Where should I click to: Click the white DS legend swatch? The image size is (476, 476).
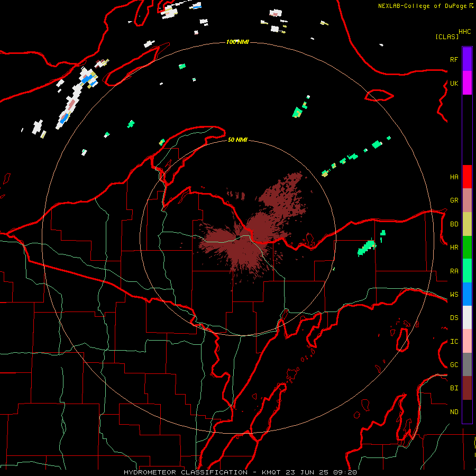pos(467,317)
